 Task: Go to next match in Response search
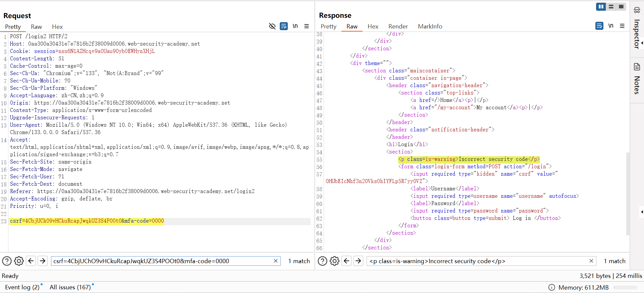click(358, 261)
